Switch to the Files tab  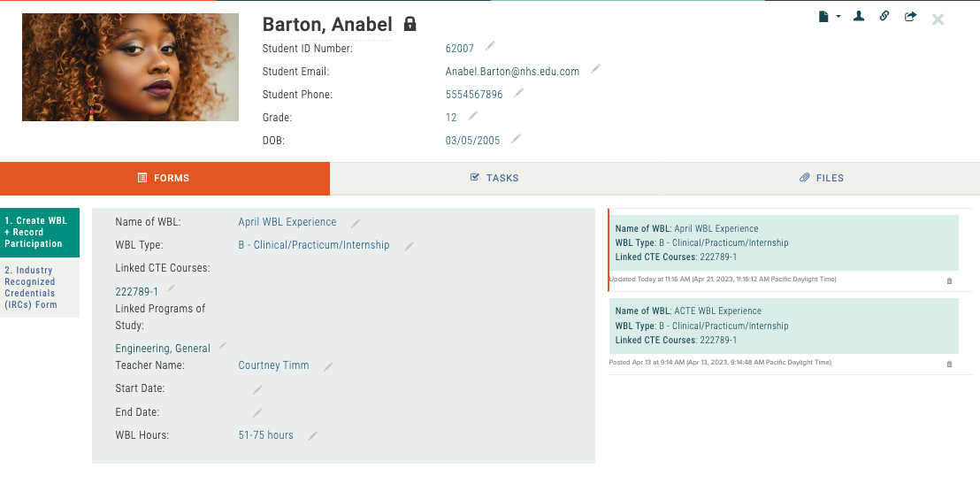click(x=822, y=178)
